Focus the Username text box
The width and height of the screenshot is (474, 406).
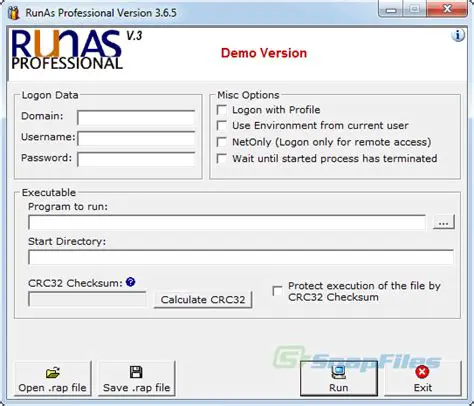[x=136, y=138]
